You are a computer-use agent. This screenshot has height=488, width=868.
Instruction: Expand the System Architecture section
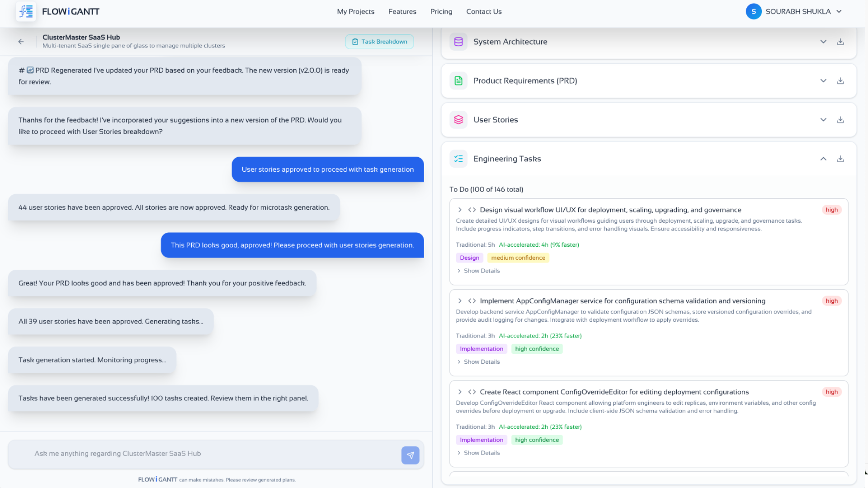(x=823, y=42)
